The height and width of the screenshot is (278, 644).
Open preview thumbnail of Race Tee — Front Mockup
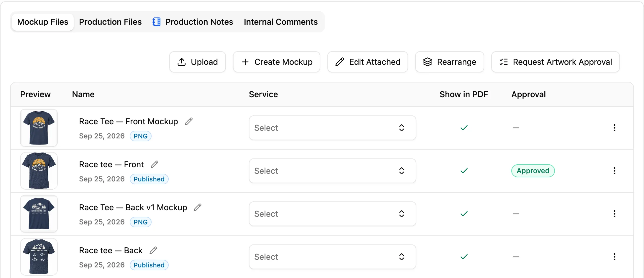(x=39, y=128)
